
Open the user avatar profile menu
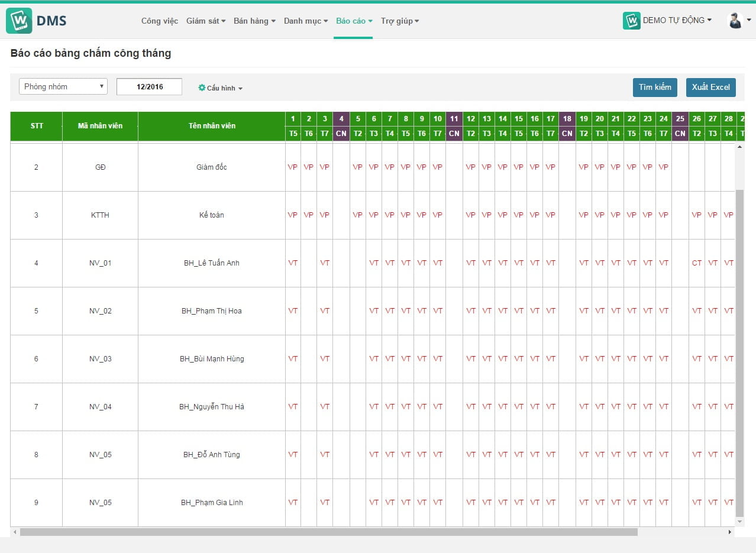(x=735, y=21)
